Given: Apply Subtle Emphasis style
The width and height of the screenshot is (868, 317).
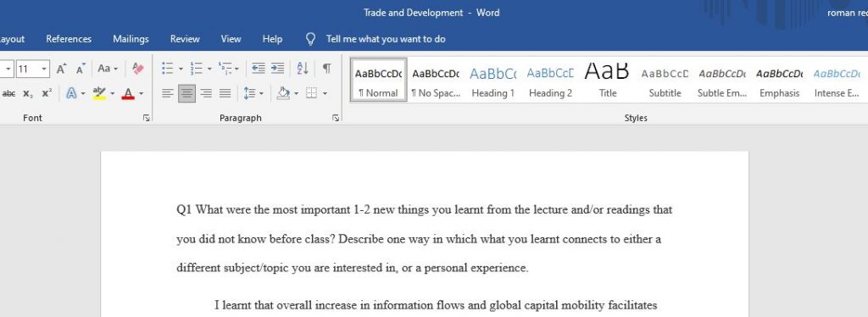Looking at the screenshot, I should coord(722,80).
